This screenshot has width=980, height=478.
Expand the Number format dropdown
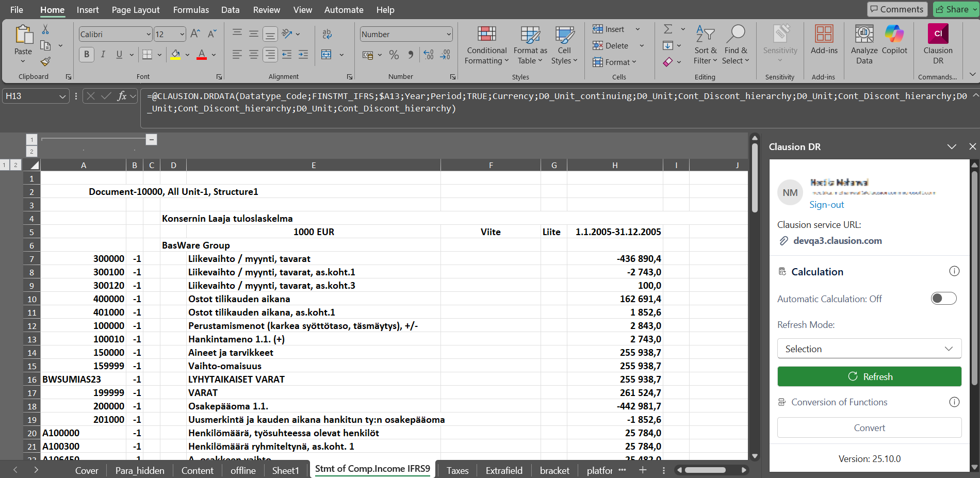[x=449, y=35]
